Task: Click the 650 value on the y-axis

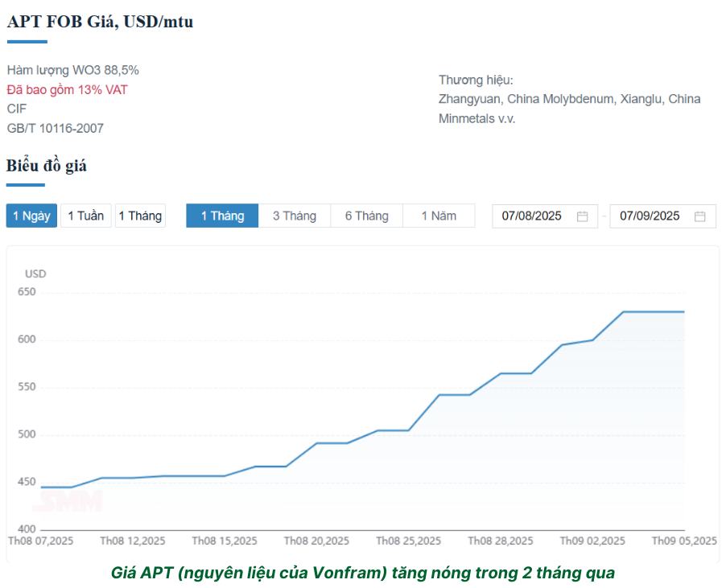Action: [27, 292]
